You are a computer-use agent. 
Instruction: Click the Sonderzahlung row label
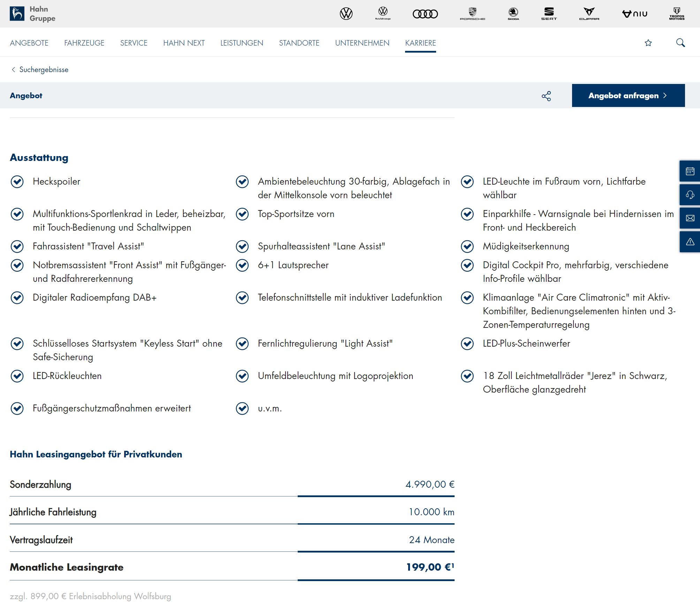tap(40, 484)
